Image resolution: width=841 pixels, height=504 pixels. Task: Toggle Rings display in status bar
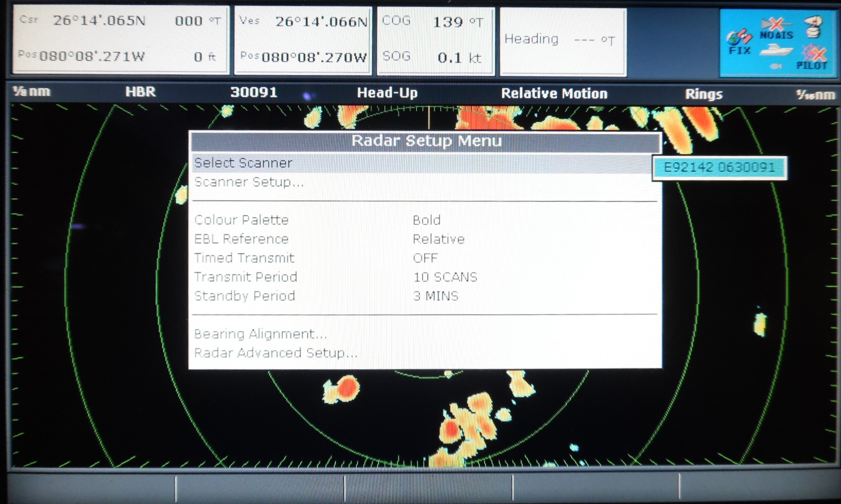point(703,94)
